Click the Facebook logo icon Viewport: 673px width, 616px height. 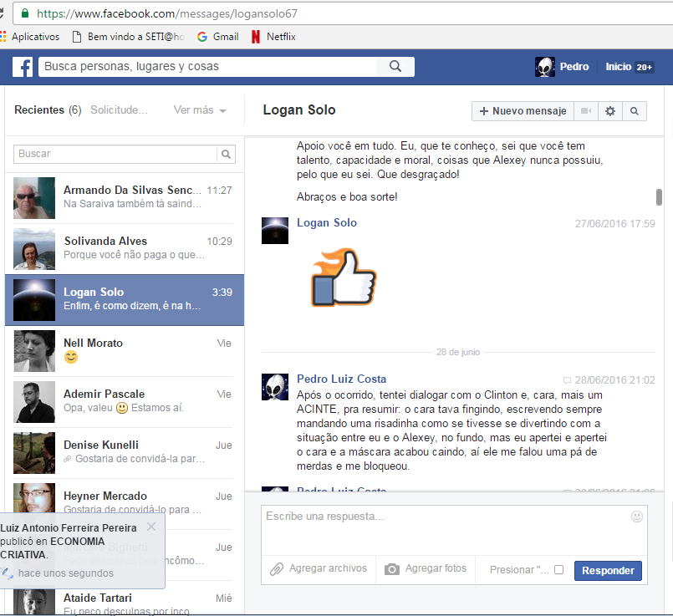click(23, 67)
